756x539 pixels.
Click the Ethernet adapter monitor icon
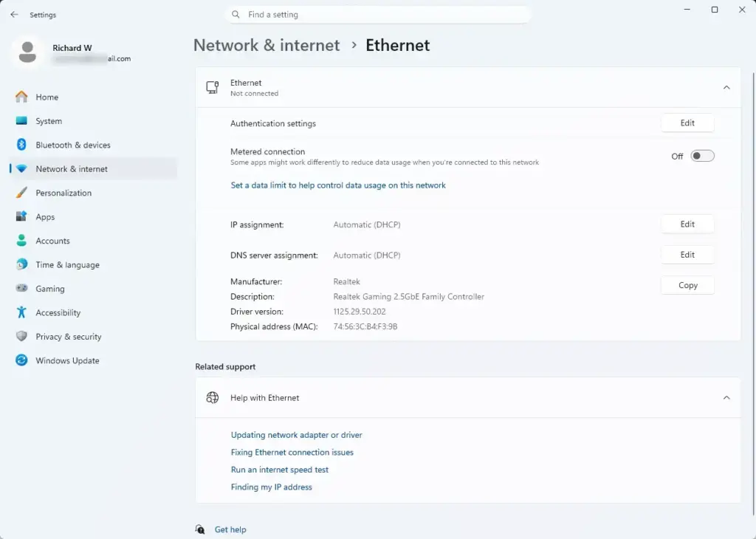[212, 87]
